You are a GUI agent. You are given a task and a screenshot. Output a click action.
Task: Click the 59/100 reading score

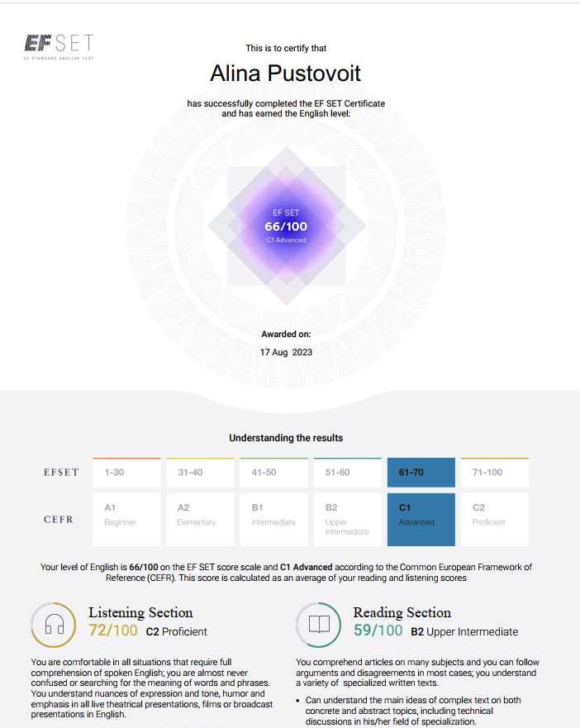pyautogui.click(x=378, y=630)
